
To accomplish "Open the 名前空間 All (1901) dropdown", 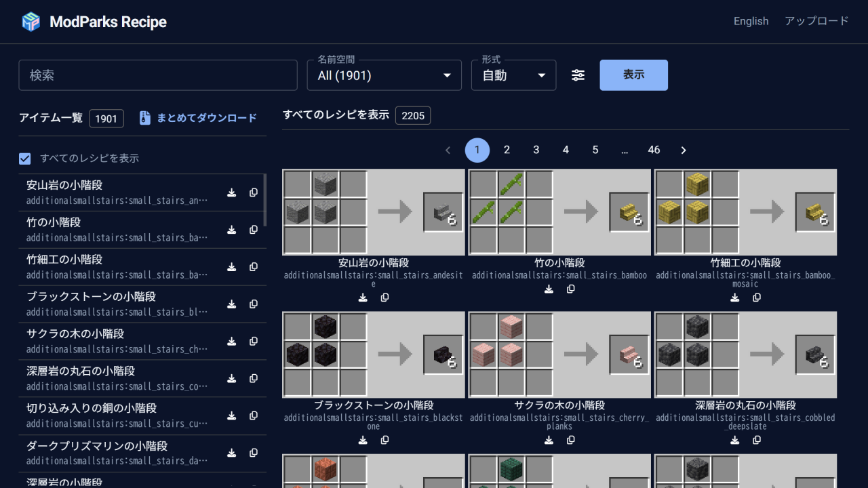I will pos(384,75).
